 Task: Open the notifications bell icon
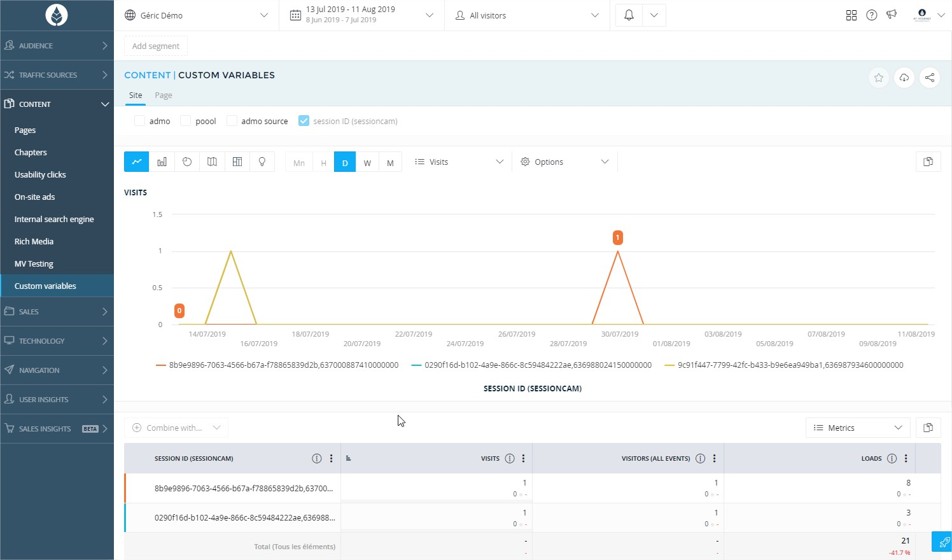(629, 15)
